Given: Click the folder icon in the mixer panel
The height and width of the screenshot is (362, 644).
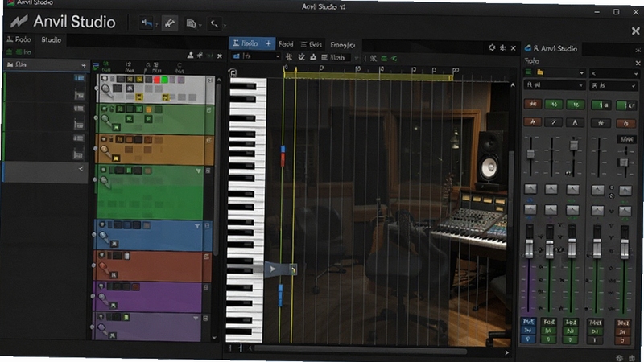Looking at the screenshot, I should coord(540,72).
